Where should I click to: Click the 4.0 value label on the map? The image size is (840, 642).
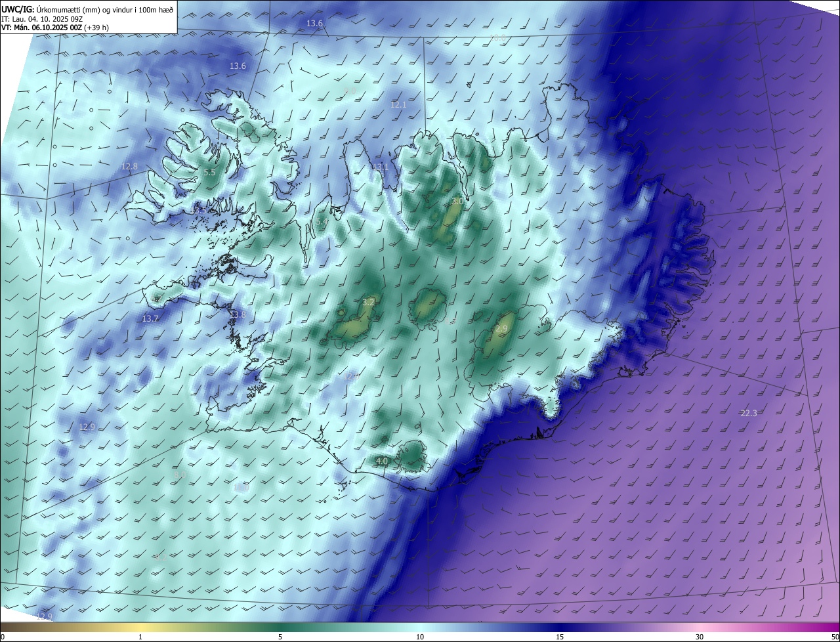tap(382, 461)
